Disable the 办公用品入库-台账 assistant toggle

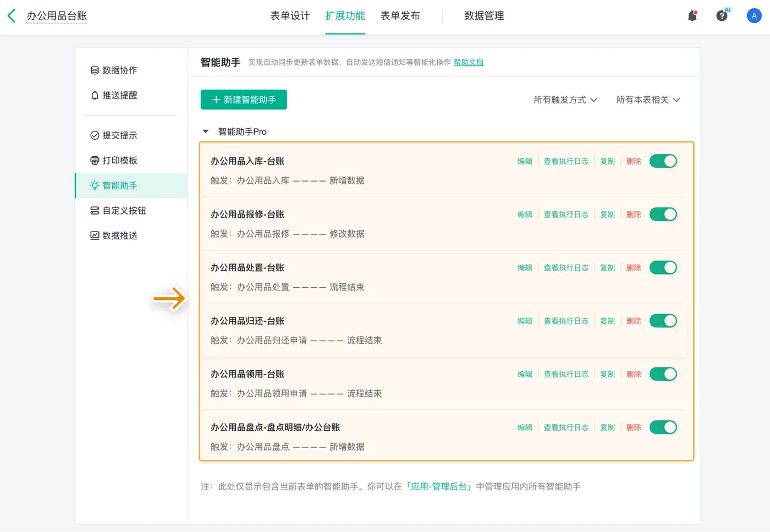(663, 161)
